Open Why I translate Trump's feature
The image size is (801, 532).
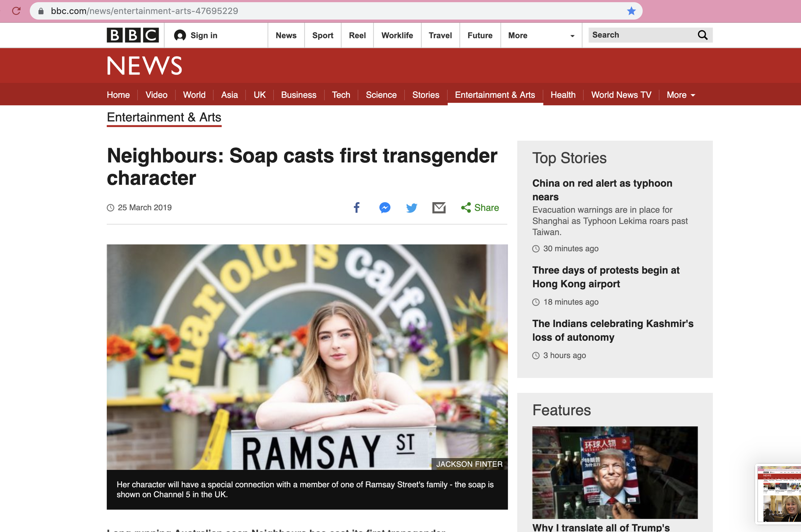point(600,527)
